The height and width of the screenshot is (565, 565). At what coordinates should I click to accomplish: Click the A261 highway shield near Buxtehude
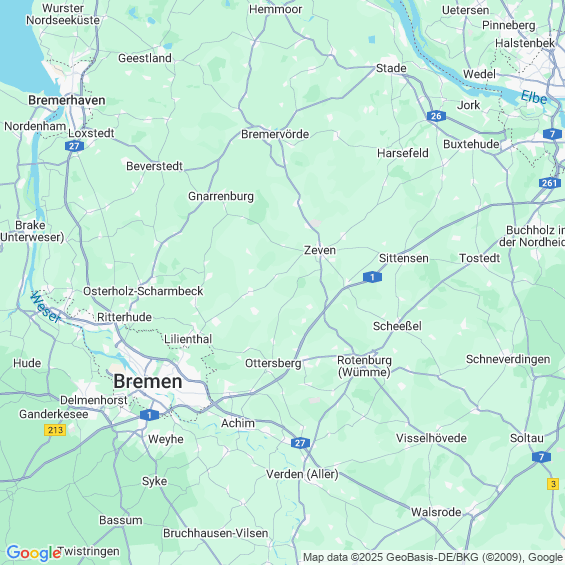click(x=550, y=183)
